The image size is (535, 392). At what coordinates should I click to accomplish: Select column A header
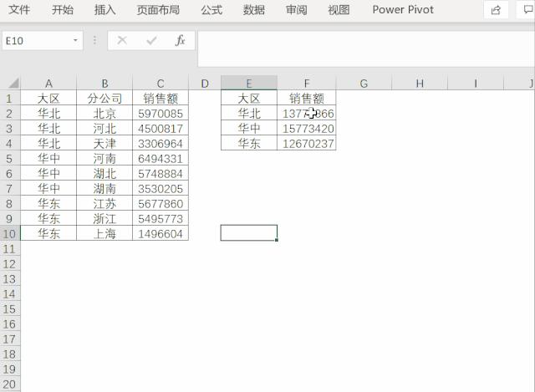click(48, 84)
